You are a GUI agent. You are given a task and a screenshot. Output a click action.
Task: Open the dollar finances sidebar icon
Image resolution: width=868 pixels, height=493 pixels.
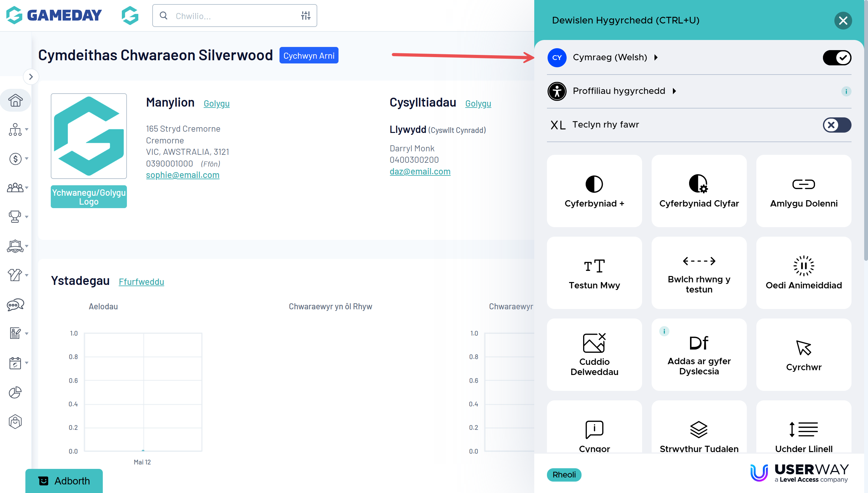click(15, 159)
